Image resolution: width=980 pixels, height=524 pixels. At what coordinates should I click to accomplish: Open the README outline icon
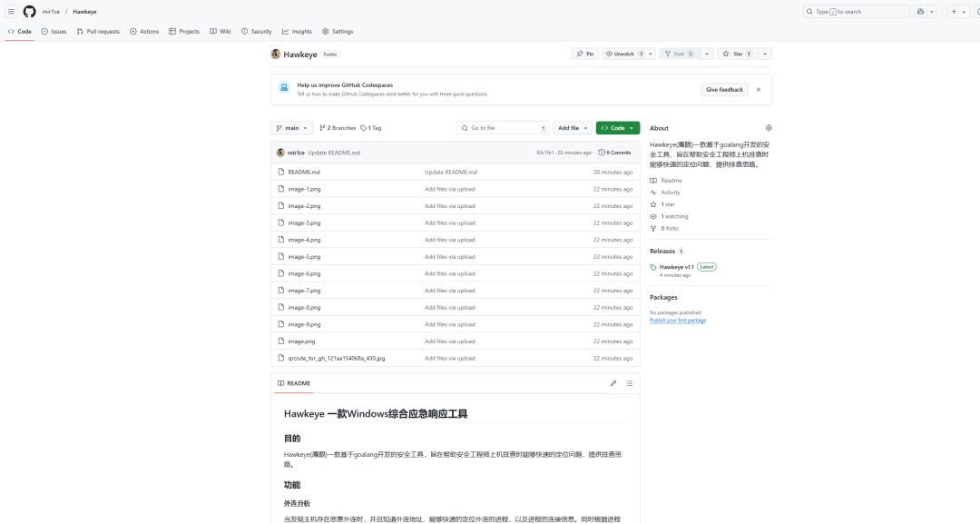click(x=630, y=383)
